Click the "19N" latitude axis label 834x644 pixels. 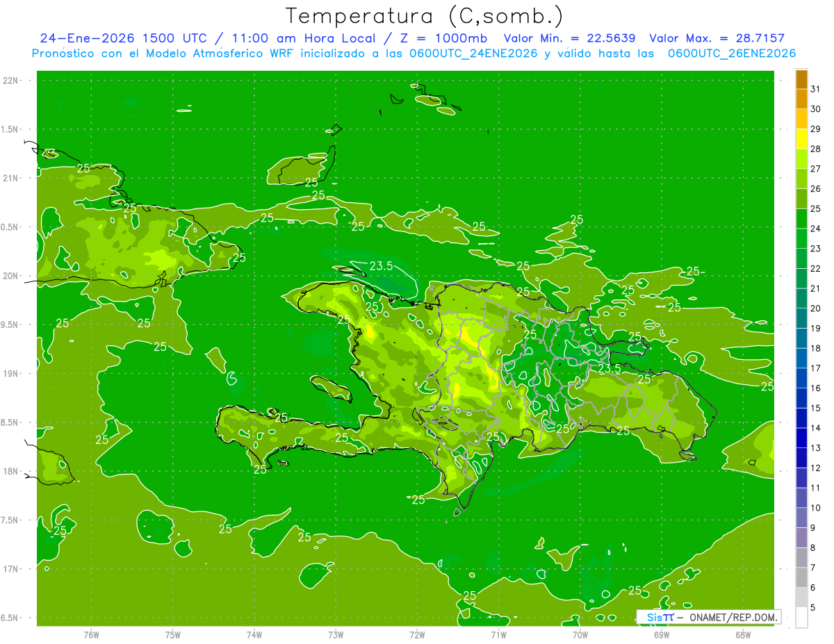pos(9,373)
